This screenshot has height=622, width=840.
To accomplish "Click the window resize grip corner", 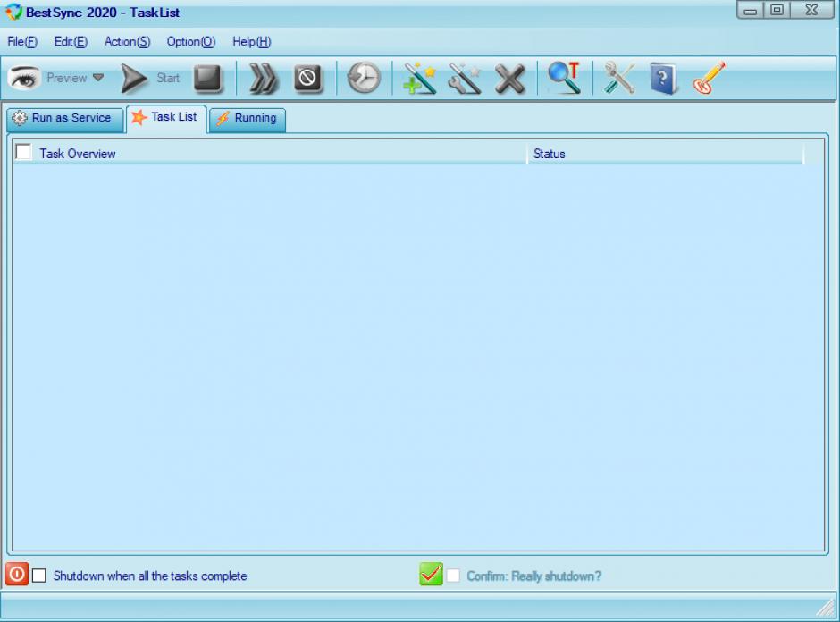I will pos(826,608).
